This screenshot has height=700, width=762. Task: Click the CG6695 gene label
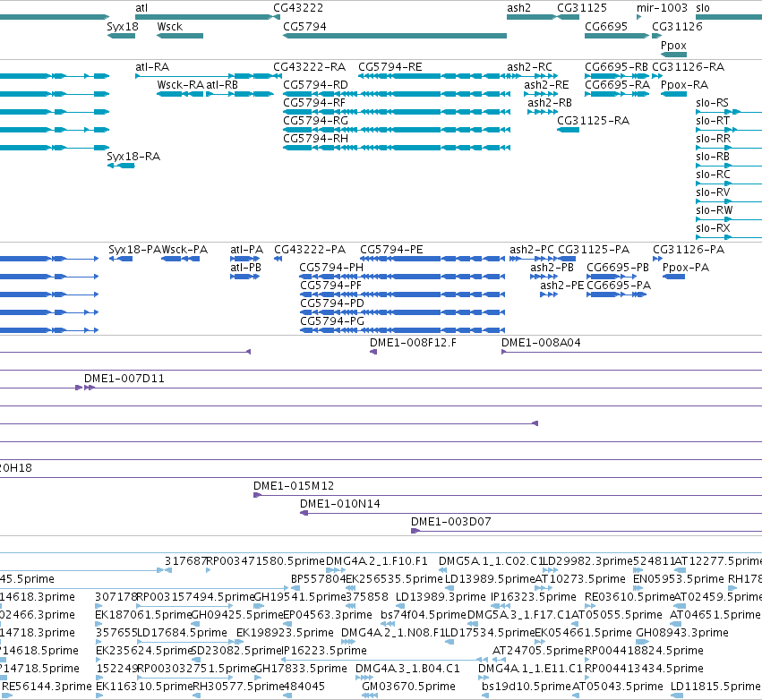click(x=606, y=26)
